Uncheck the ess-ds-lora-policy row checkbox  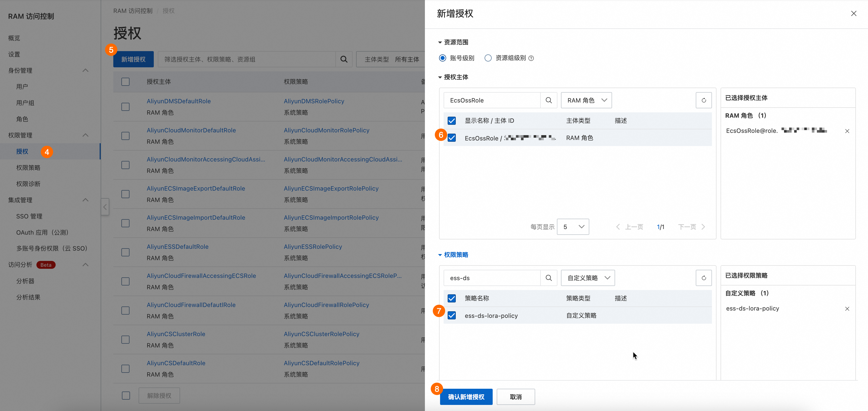coord(451,316)
